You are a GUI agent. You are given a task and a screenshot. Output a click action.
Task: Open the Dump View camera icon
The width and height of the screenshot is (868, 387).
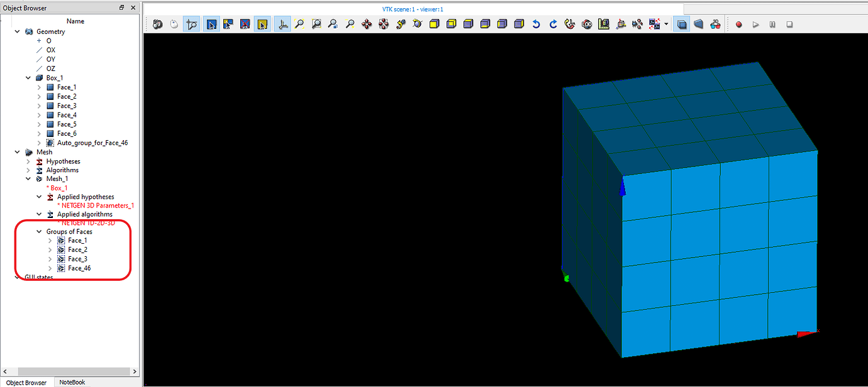(156, 24)
